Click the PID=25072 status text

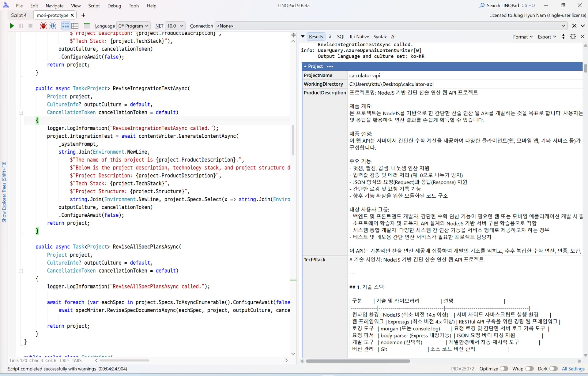(x=462, y=369)
